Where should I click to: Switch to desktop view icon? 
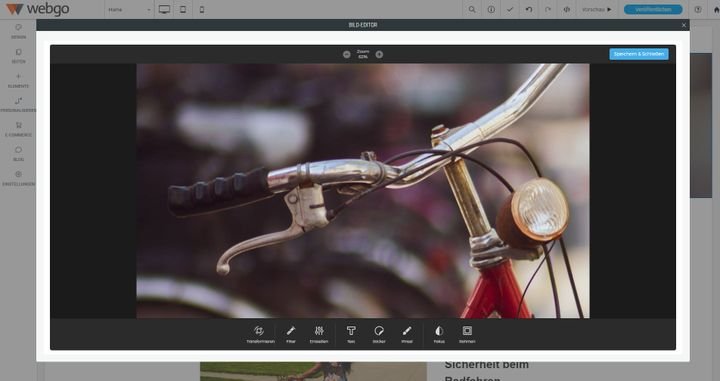[x=164, y=10]
